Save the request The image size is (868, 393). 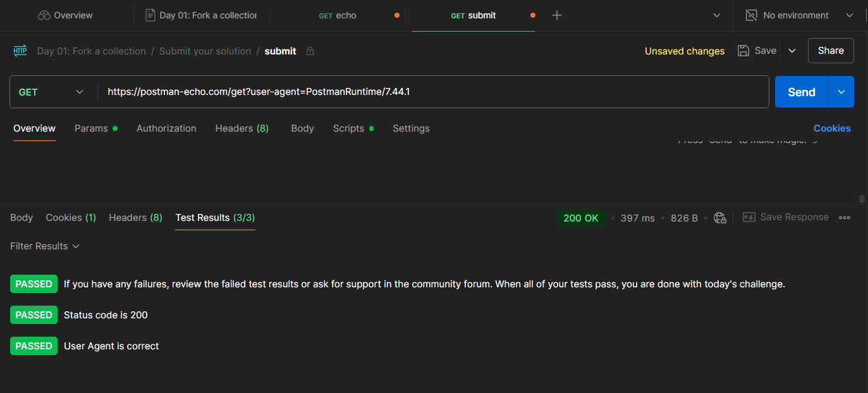(757, 51)
